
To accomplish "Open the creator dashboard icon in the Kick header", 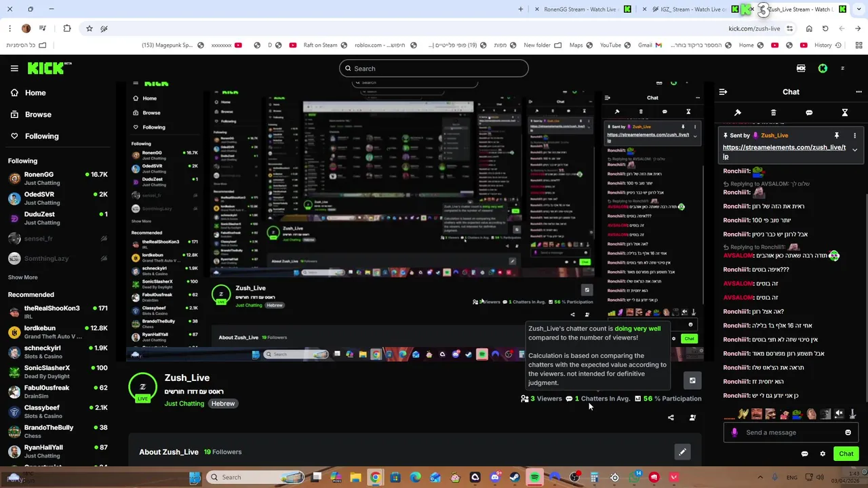I will coord(801,68).
